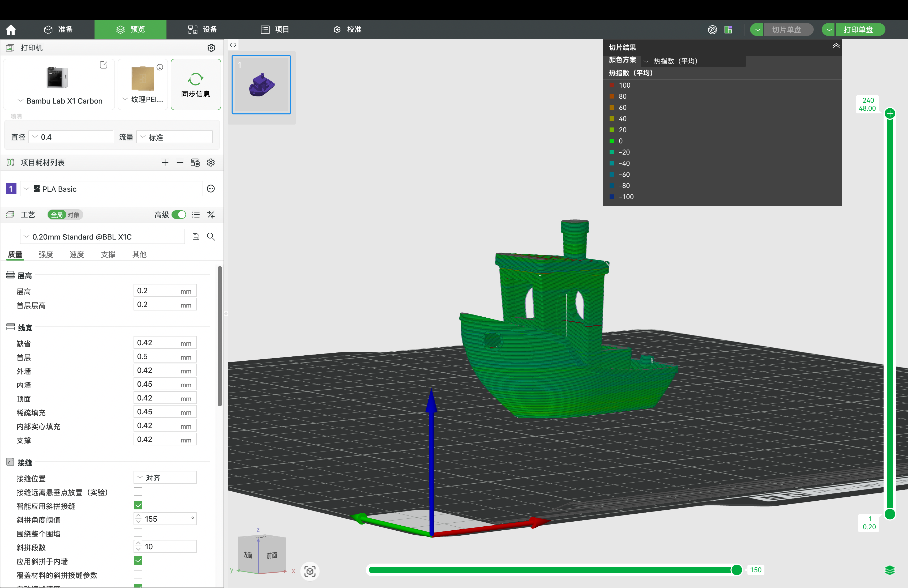The image size is (908, 588).
Task: Open 接缝位置 dropdown showing 对齐
Action: click(165, 478)
